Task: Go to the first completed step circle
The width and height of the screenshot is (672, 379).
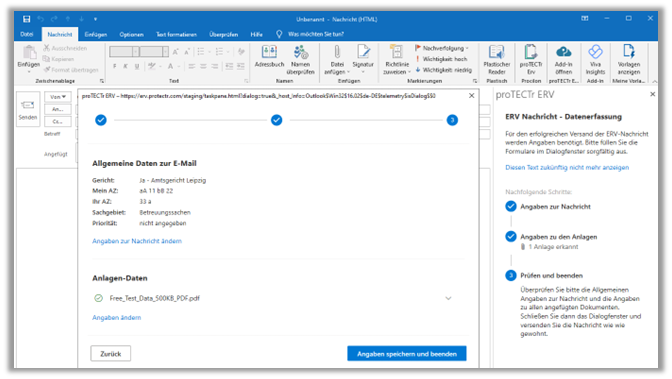Action: [x=101, y=120]
